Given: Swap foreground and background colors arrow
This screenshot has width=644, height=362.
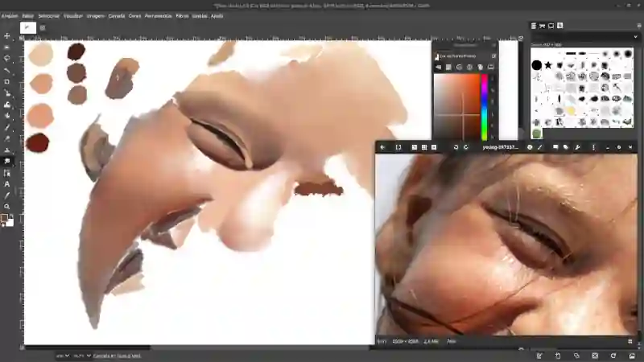Looking at the screenshot, I should (11, 216).
